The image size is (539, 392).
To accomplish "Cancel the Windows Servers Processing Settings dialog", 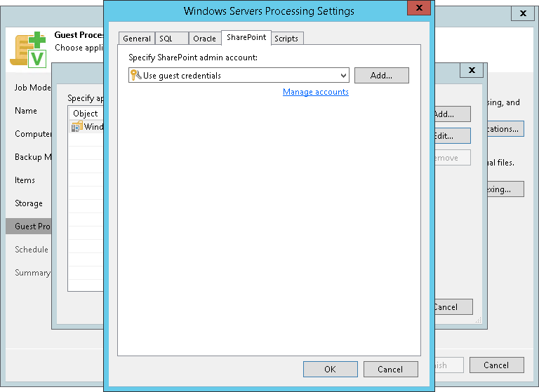I will coord(391,369).
